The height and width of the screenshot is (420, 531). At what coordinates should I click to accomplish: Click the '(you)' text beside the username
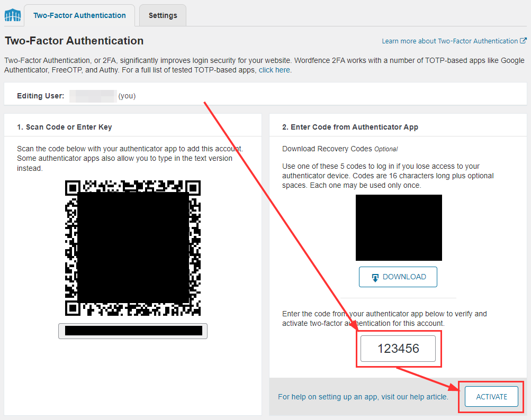click(127, 96)
